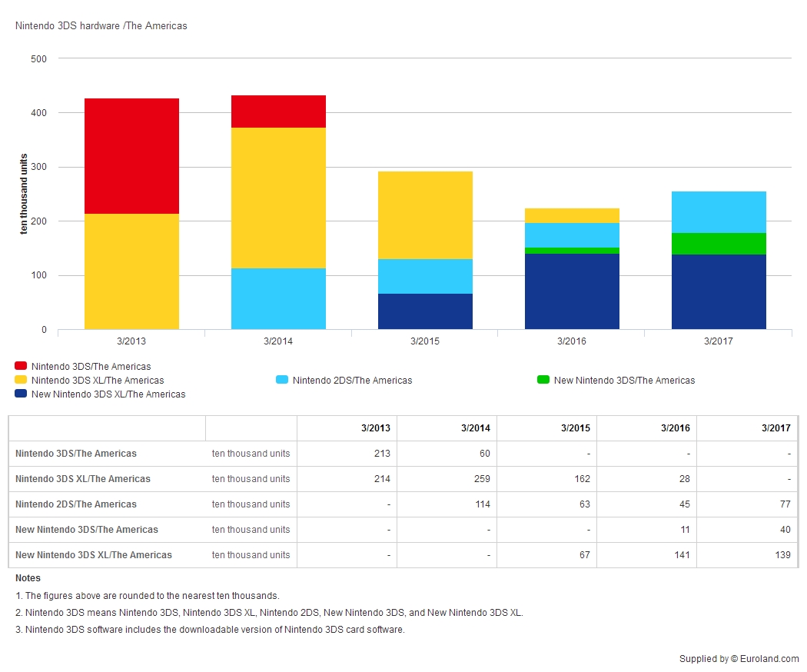Click the table cell with value 213
The width and height of the screenshot is (807, 672).
(x=347, y=454)
